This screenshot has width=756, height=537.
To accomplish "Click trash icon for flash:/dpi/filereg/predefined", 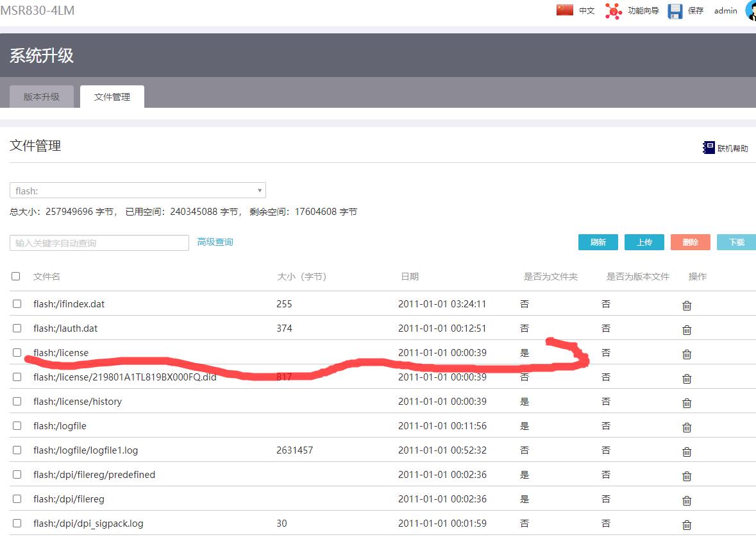I will pyautogui.click(x=687, y=476).
